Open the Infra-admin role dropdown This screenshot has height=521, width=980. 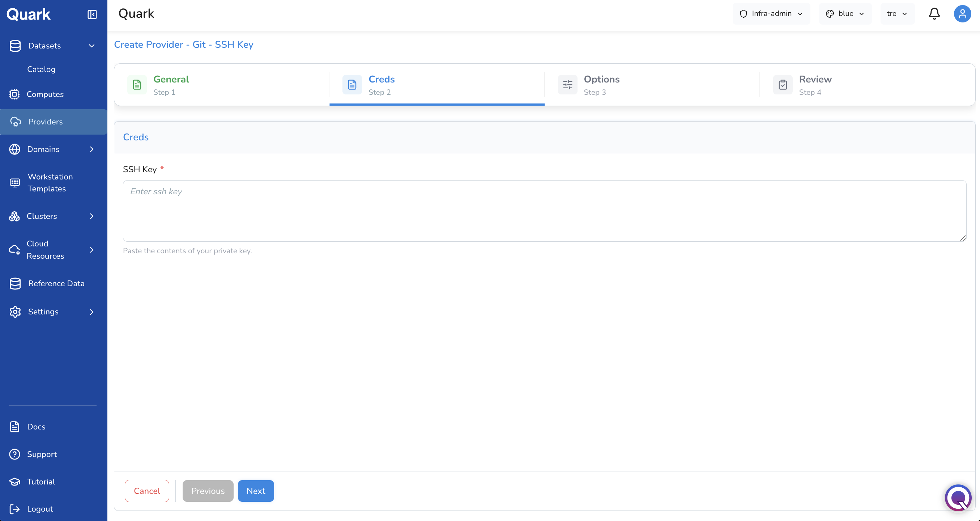[x=771, y=14]
